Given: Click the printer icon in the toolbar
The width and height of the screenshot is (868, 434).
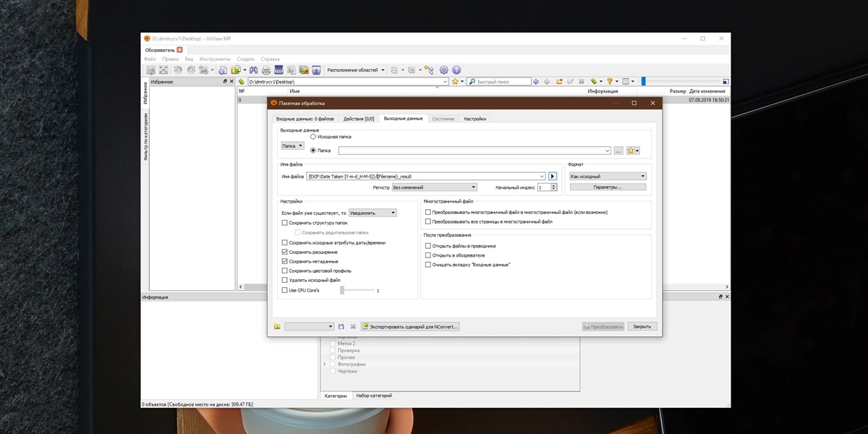Looking at the screenshot, I should tap(266, 70).
